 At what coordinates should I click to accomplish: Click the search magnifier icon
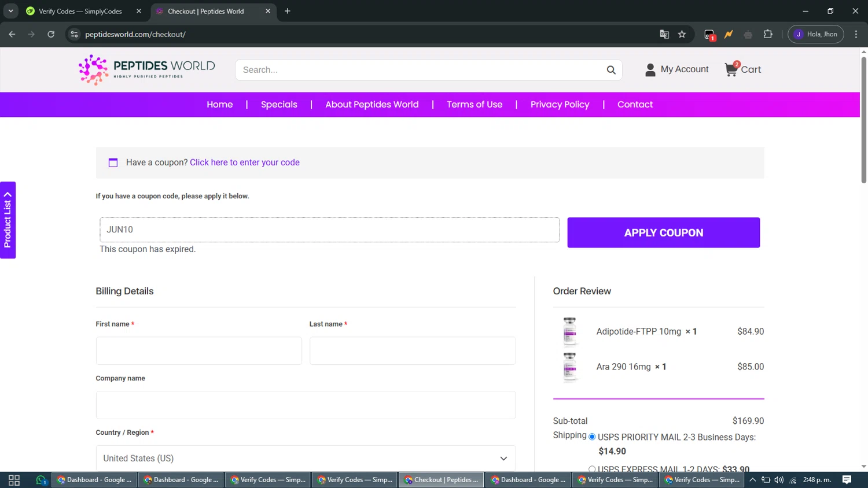tap(611, 70)
